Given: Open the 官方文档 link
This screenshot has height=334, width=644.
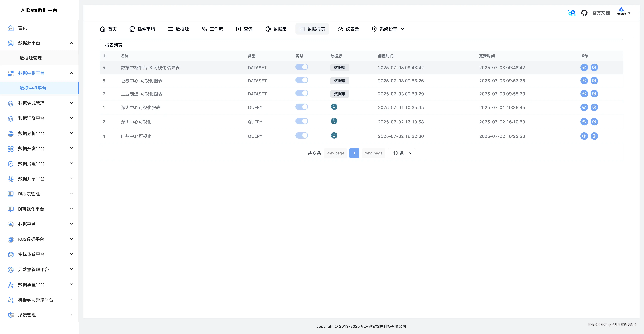Looking at the screenshot, I should 601,13.
